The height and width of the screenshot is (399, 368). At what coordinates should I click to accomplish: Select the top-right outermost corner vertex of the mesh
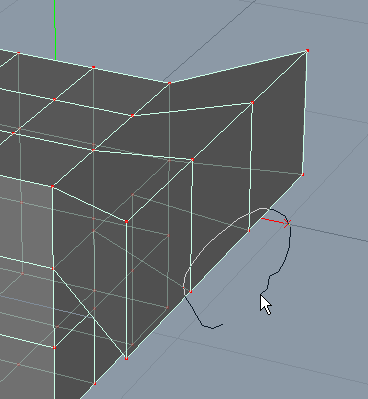pyautogui.click(x=307, y=51)
